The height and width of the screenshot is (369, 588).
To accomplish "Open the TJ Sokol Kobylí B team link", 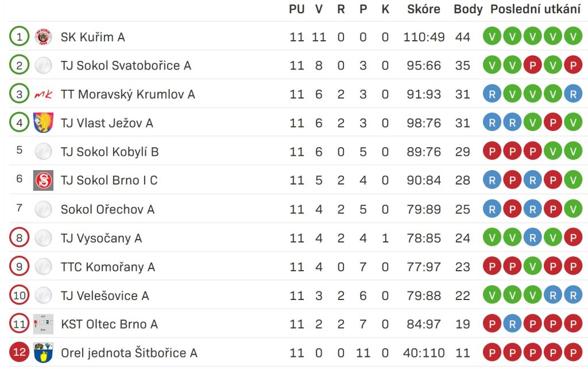I will coord(110,152).
